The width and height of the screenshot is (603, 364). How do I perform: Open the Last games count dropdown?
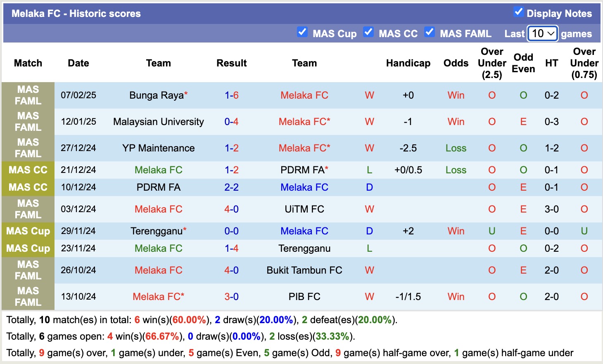point(543,33)
